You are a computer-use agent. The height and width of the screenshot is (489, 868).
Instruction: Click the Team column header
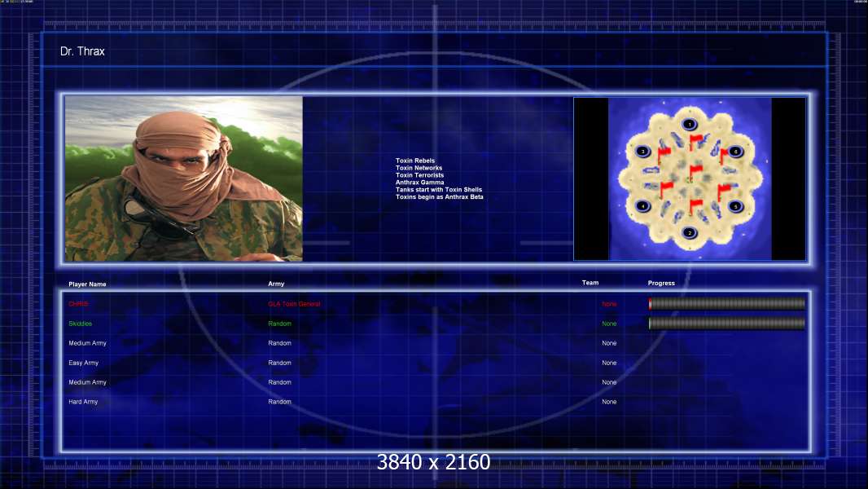pyautogui.click(x=590, y=283)
